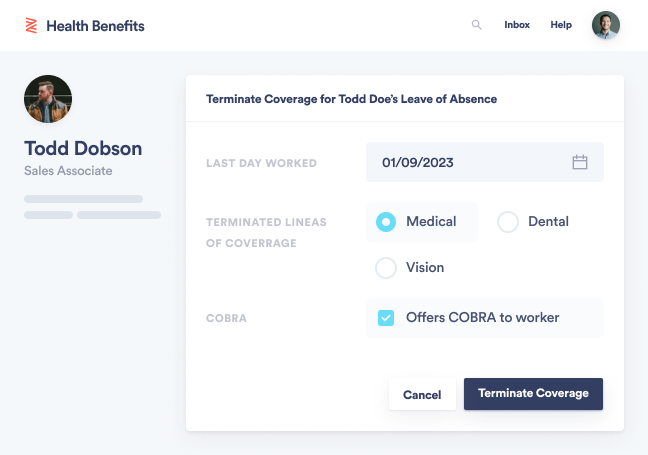The width and height of the screenshot is (648, 455).
Task: Open the calendar date picker icon
Action: 580,162
